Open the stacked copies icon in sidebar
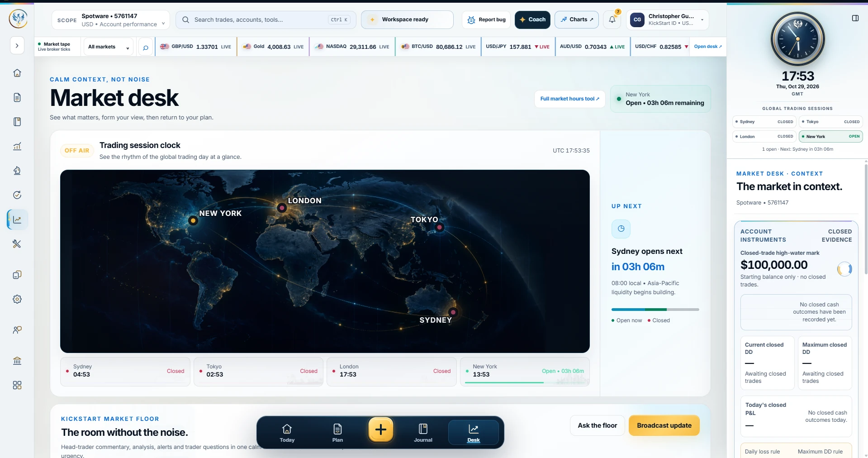Viewport: 868px width, 458px height. (17, 275)
